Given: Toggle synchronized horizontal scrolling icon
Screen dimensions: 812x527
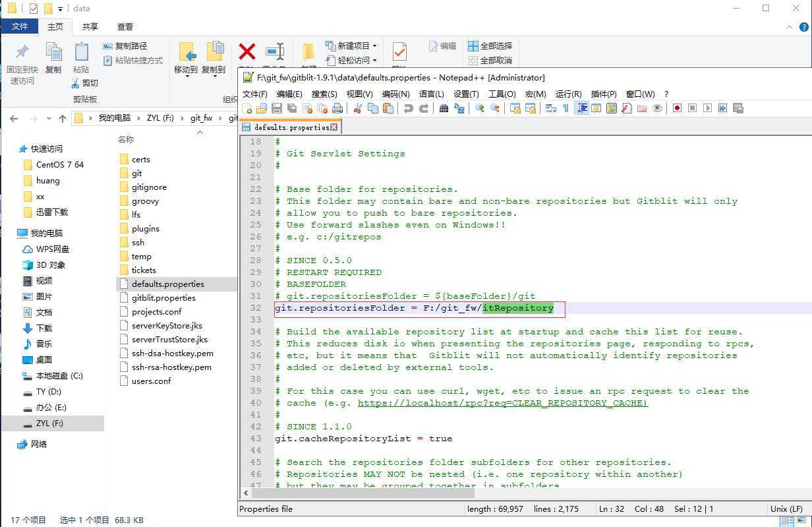Looking at the screenshot, I should (x=531, y=108).
